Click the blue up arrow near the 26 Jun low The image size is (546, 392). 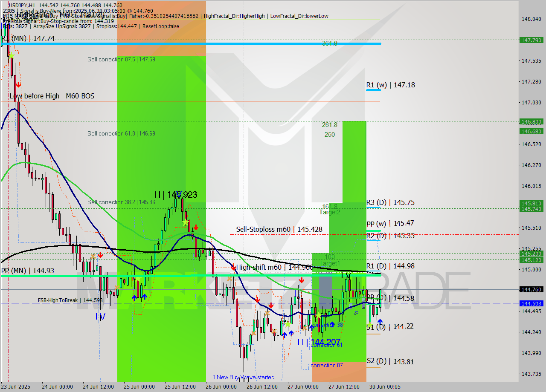click(285, 335)
